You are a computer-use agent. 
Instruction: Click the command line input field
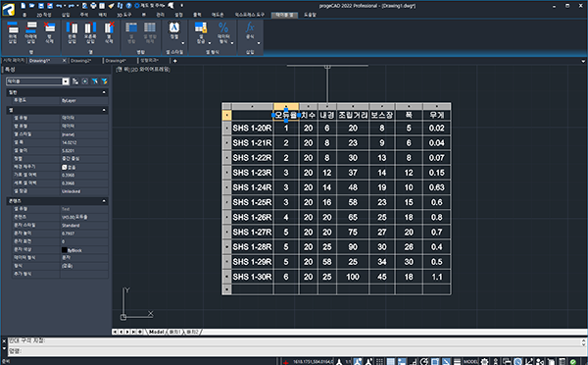tap(294, 351)
